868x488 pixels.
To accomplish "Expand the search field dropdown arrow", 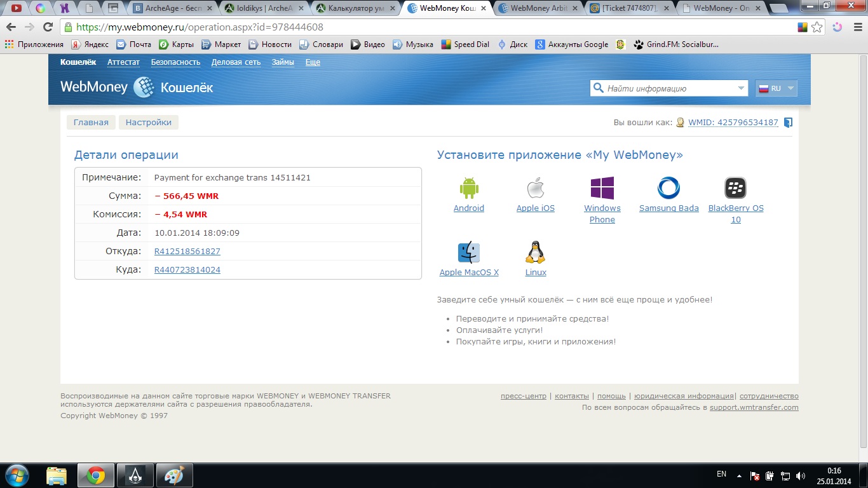I will coord(742,88).
